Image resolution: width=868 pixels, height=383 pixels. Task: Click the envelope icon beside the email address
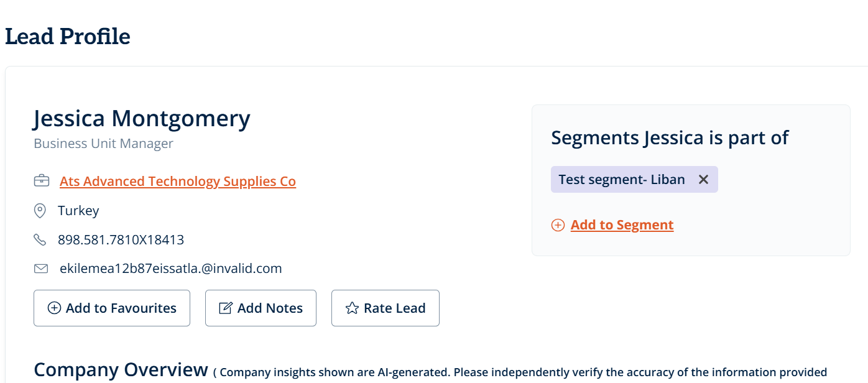coord(41,269)
